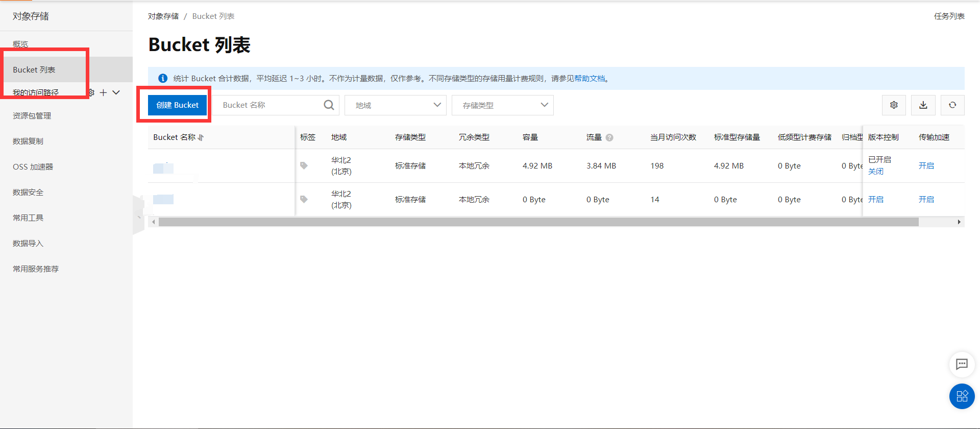Click the Bucket name search magnifier icon
The image size is (980, 429).
(329, 105)
